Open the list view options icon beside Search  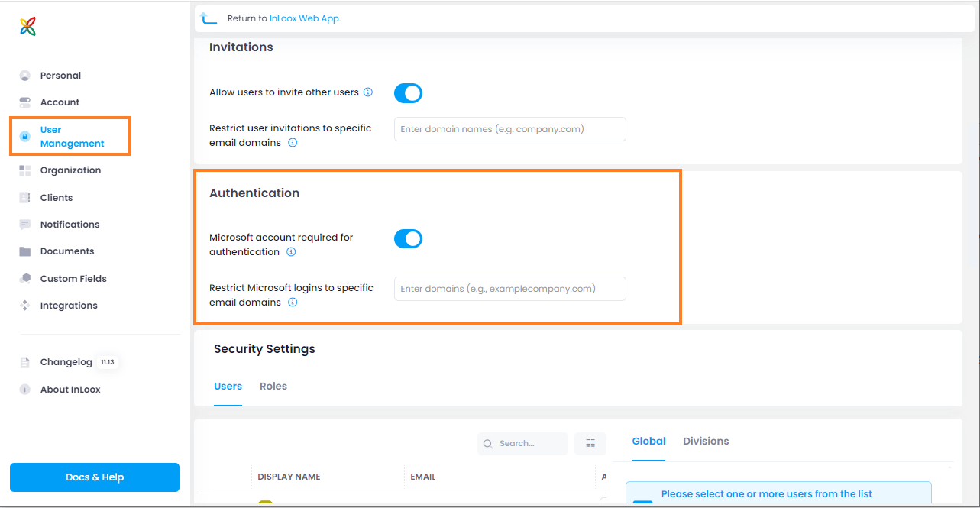coord(590,443)
